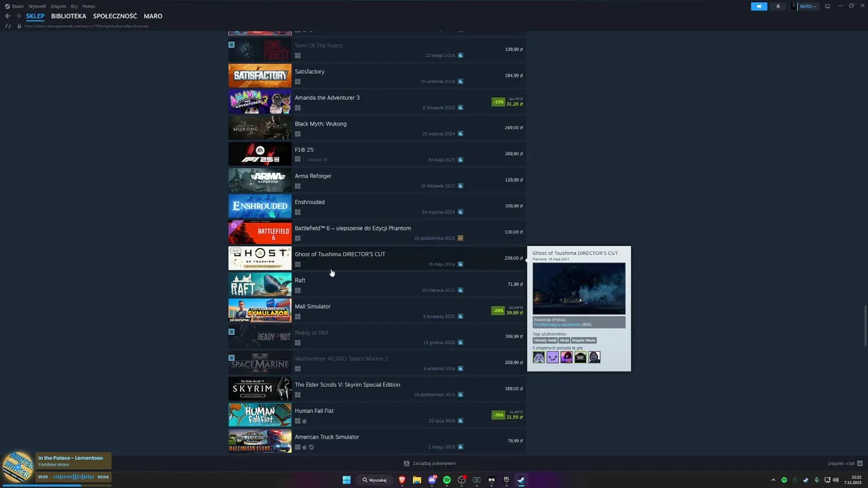Open the Pomoc menu
The width and height of the screenshot is (868, 488).
point(89,6)
